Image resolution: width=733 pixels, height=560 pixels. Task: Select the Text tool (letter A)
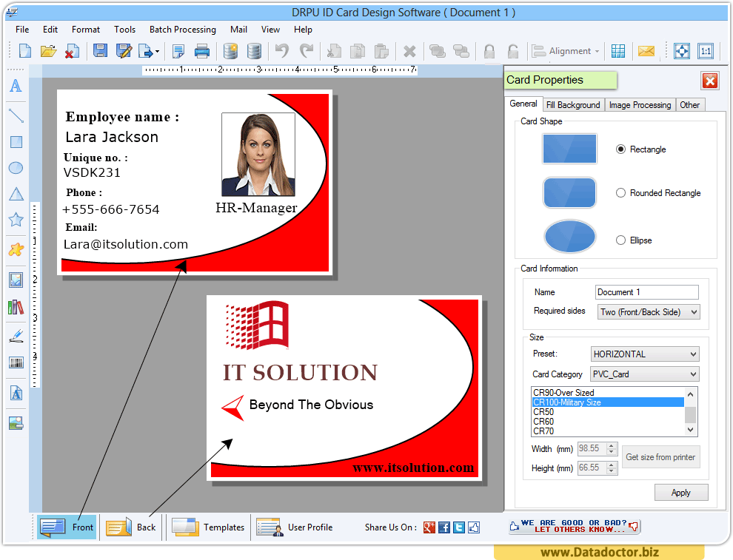[x=16, y=86]
